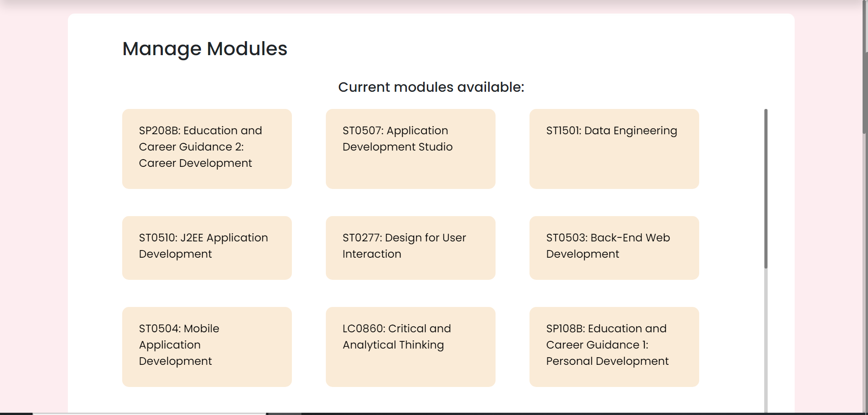The image size is (868, 415).
Task: Open ST0504 Mobile Application Development module
Action: (x=207, y=347)
